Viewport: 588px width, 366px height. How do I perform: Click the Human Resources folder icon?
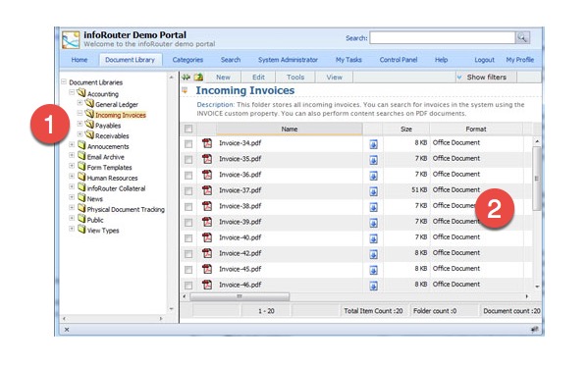81,177
